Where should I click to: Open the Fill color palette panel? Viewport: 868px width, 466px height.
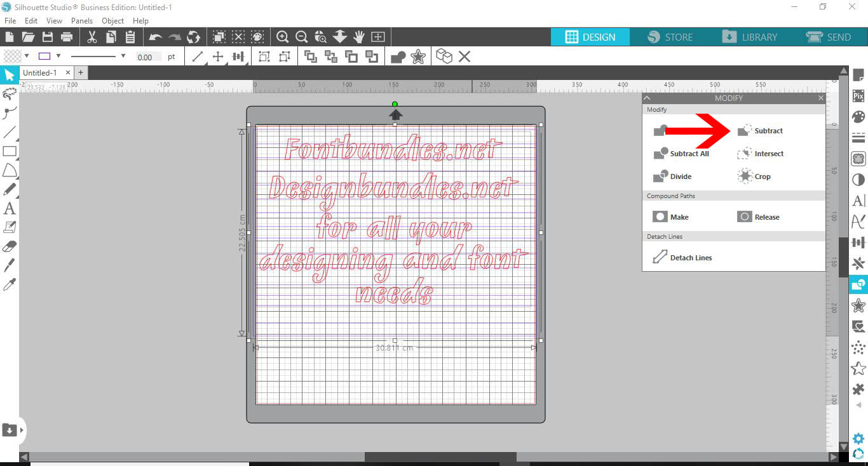point(858,117)
